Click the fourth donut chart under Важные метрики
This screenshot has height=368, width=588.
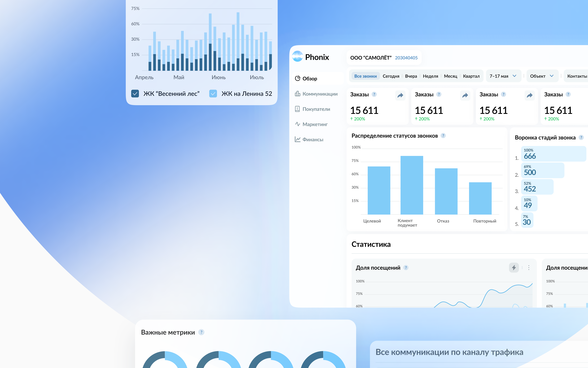click(x=323, y=360)
